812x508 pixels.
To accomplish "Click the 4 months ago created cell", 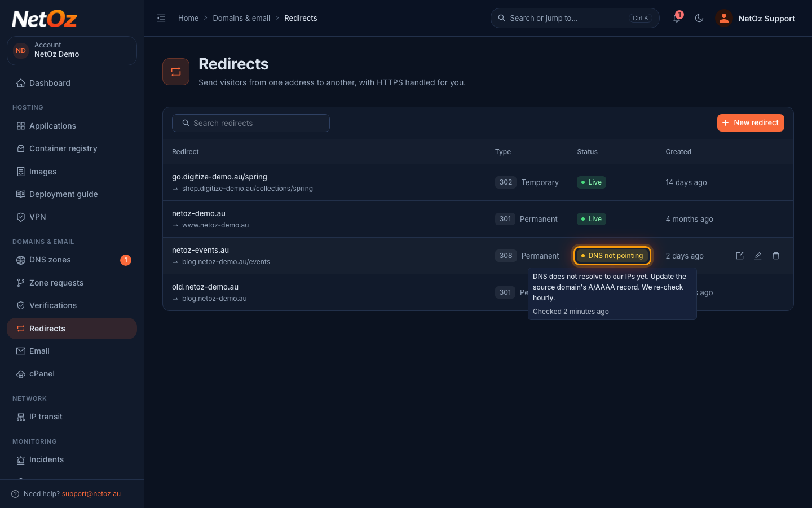I will pos(689,219).
